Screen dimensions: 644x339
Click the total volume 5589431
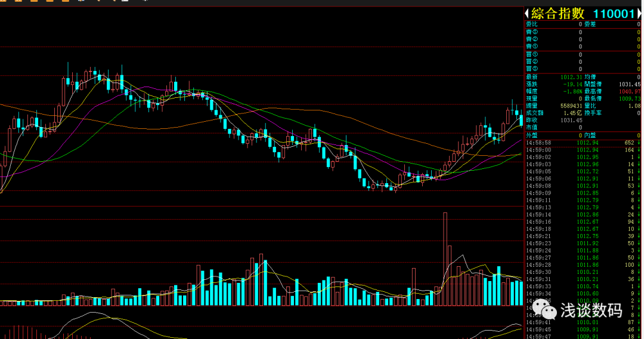pyautogui.click(x=571, y=106)
